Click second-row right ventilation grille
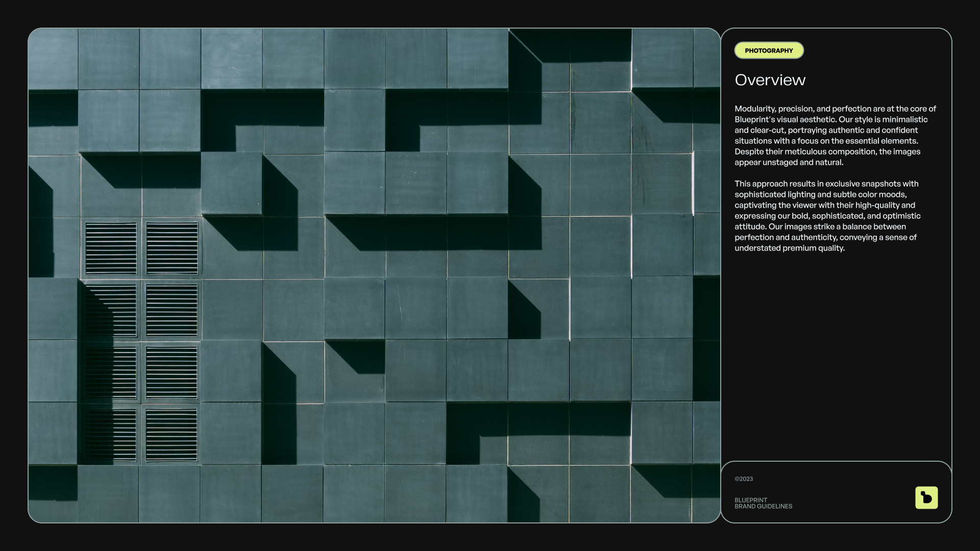This screenshot has width=980, height=551. coord(171,310)
